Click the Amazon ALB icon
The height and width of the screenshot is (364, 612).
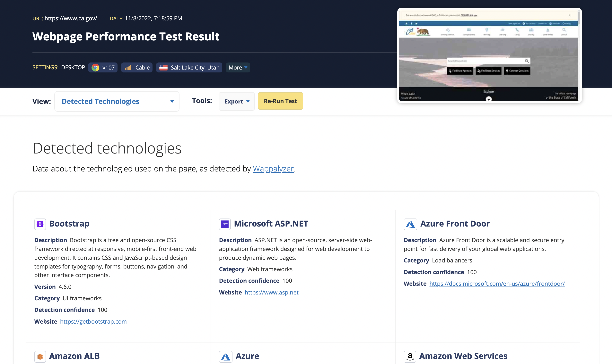[40, 356]
